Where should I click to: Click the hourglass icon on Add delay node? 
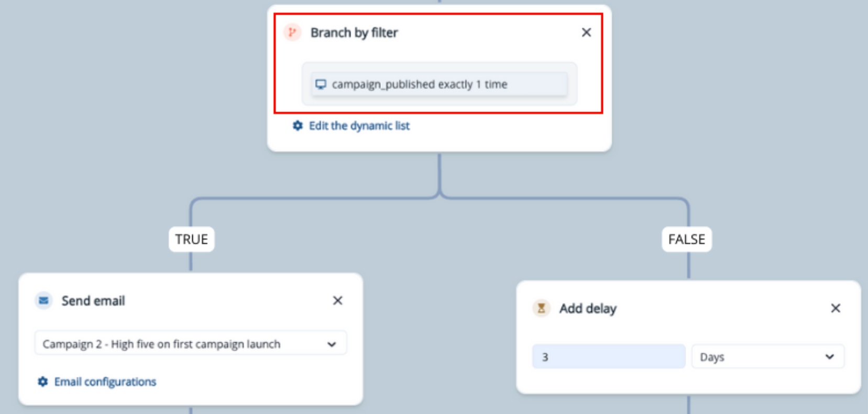coord(540,308)
